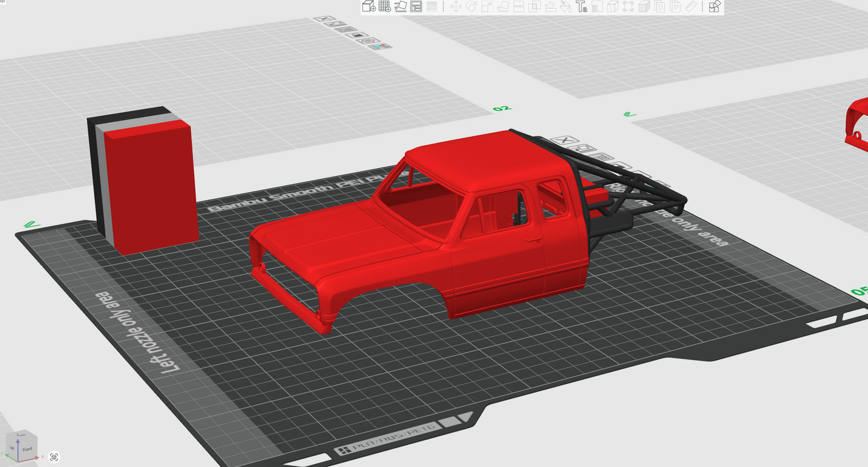Click the Front face of view cube
868x467 pixels.
(28, 448)
